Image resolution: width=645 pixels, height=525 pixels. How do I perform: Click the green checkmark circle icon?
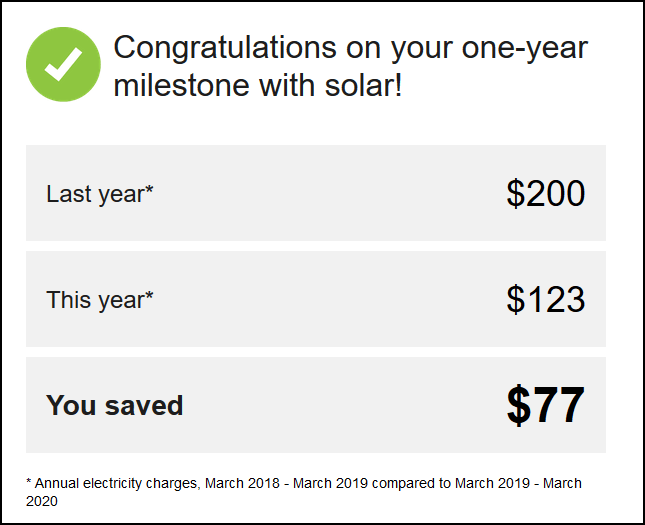click(x=63, y=65)
